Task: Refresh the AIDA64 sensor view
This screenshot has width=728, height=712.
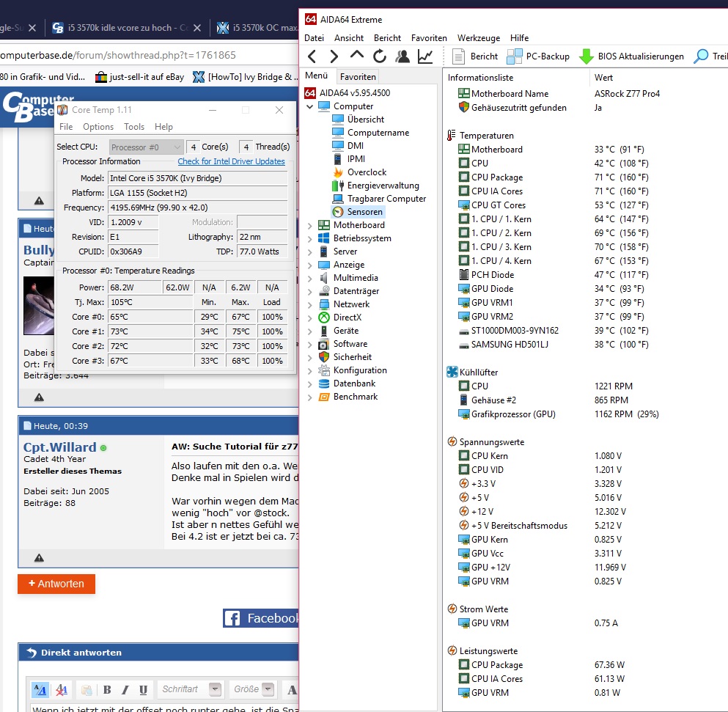Action: [x=379, y=56]
